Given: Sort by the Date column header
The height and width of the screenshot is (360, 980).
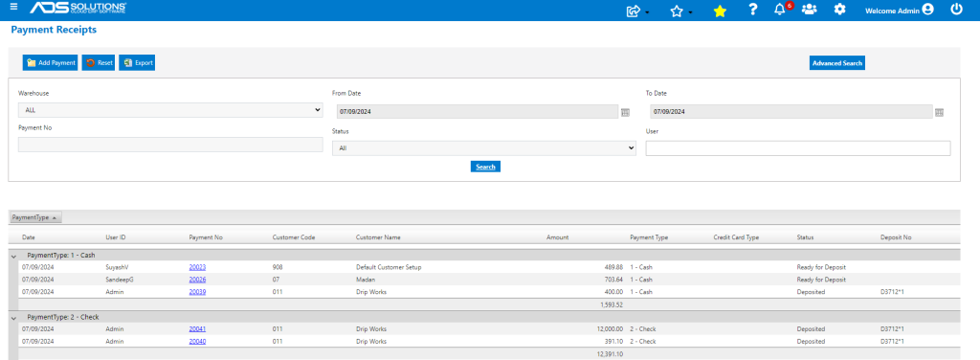Looking at the screenshot, I should pos(29,237).
